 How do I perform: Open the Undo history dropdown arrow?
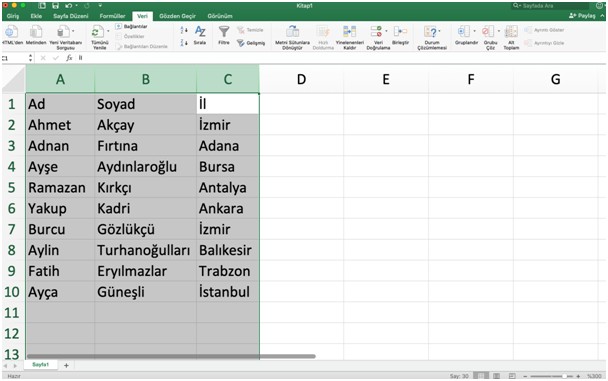point(76,6)
